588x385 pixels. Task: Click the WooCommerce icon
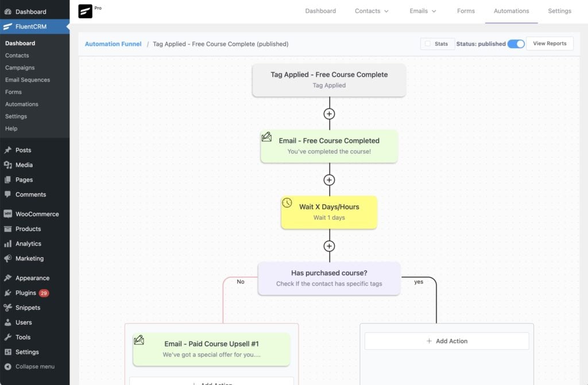(7, 213)
